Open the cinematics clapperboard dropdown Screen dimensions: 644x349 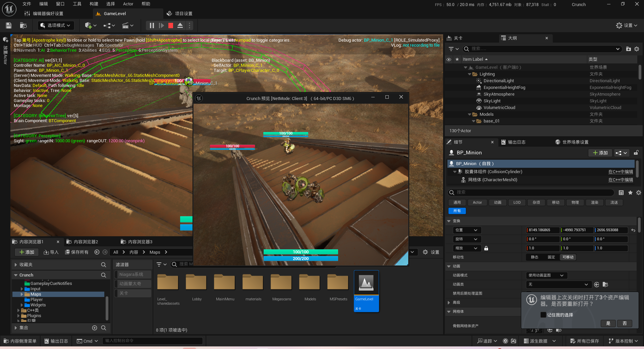coord(128,26)
